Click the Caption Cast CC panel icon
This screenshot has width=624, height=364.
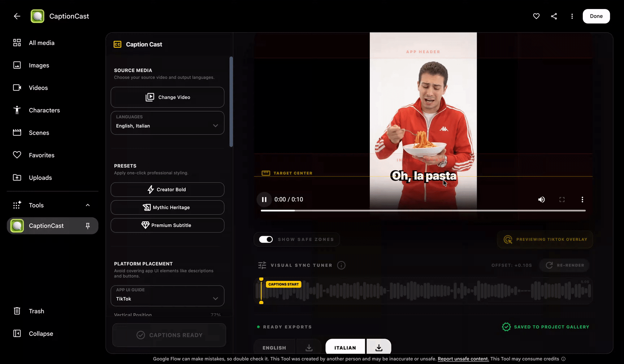click(x=117, y=44)
